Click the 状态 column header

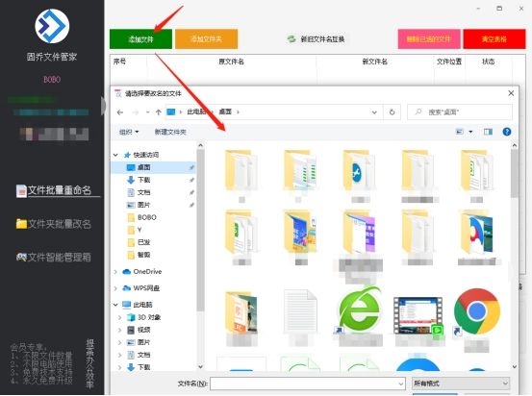[489, 62]
